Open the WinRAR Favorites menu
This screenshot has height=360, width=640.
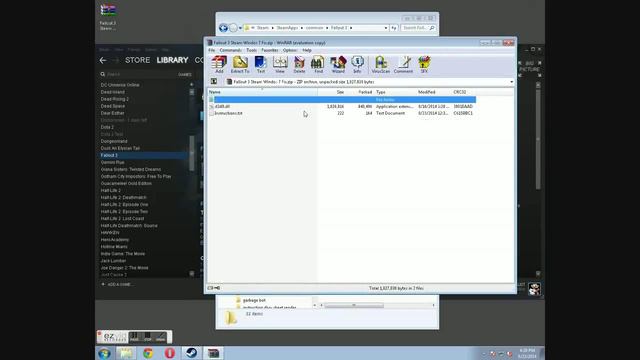[x=270, y=50]
